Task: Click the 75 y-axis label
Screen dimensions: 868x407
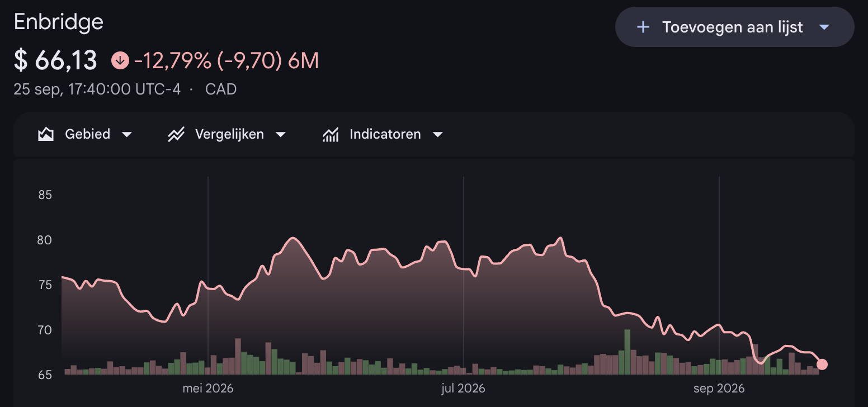Action: 45,285
